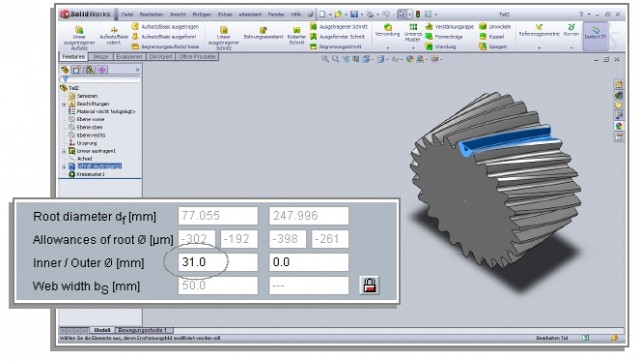Select Kreismuster1 in the feature tree

[x=91, y=174]
